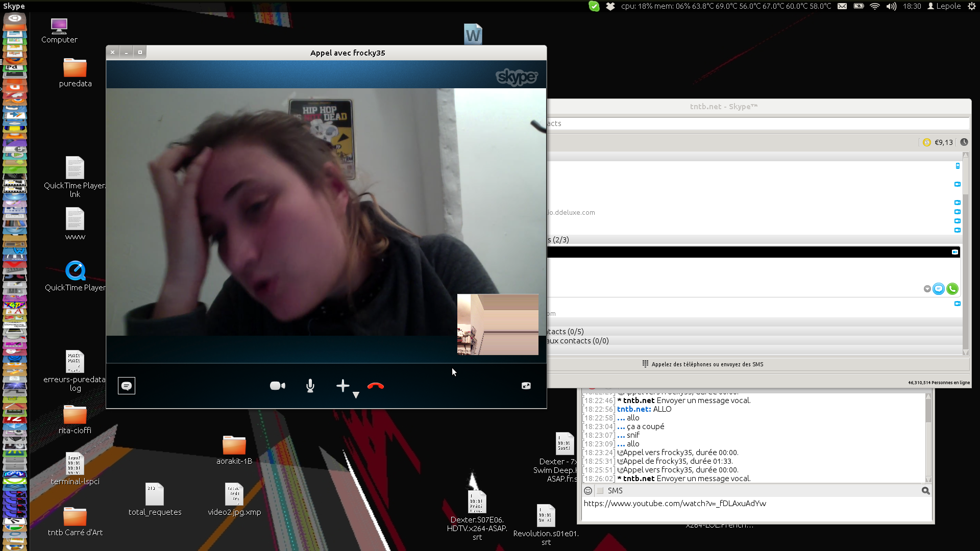Viewport: 980px width, 551px height.
Task: Collapse the contacts (0/5) group
Action: [x=566, y=332]
